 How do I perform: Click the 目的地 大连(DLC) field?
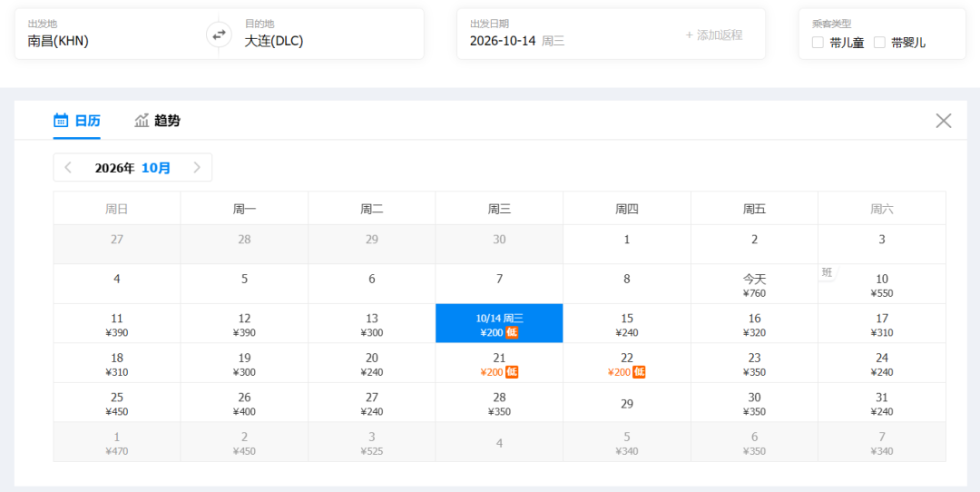click(321, 34)
